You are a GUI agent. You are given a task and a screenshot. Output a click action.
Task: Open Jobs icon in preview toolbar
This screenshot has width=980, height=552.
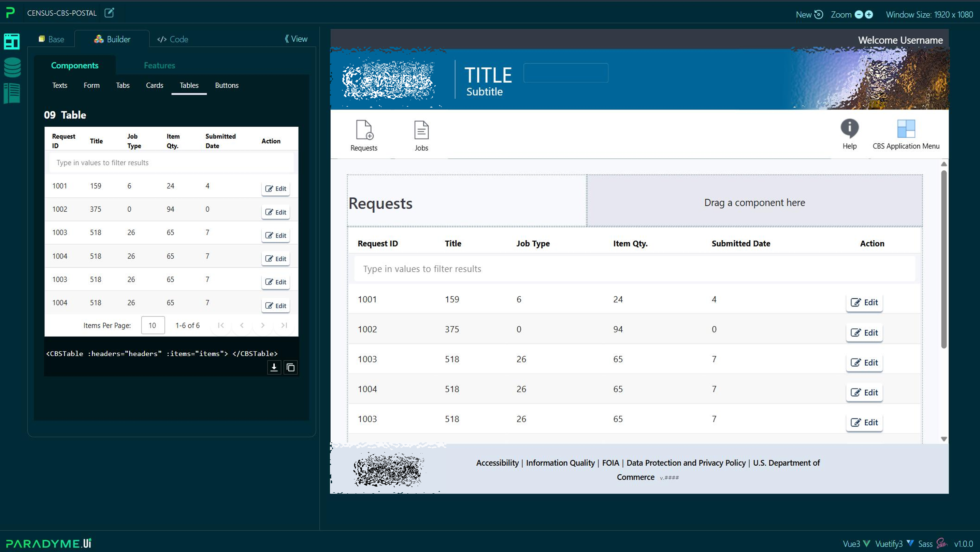click(x=421, y=130)
